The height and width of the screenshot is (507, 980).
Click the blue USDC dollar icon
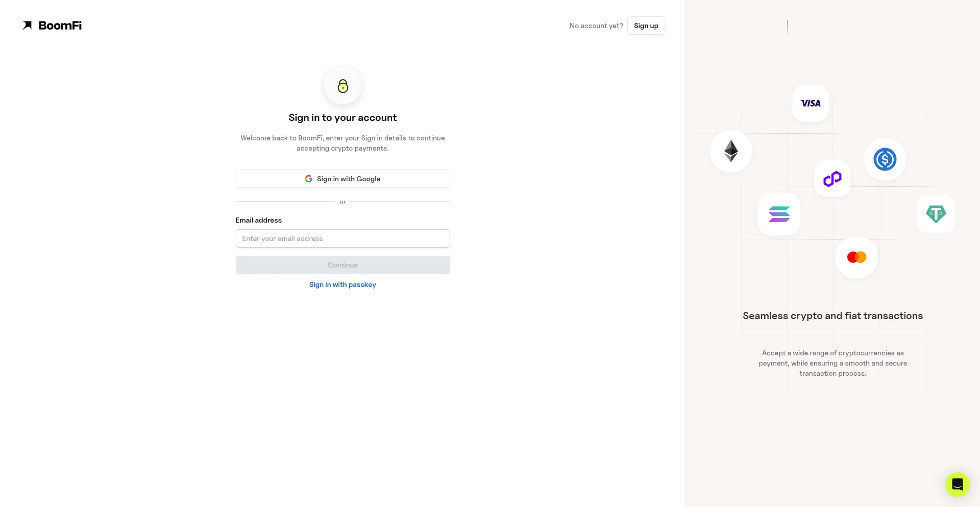pyautogui.click(x=885, y=159)
